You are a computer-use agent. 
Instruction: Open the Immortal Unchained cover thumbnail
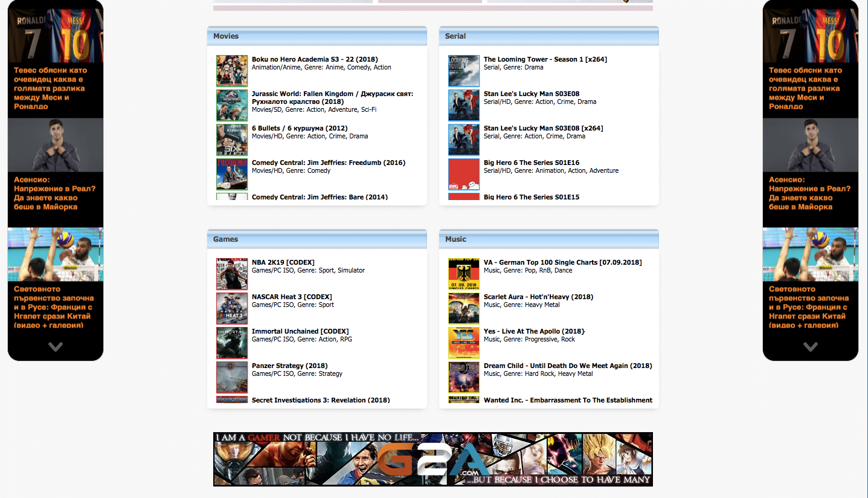click(x=232, y=343)
